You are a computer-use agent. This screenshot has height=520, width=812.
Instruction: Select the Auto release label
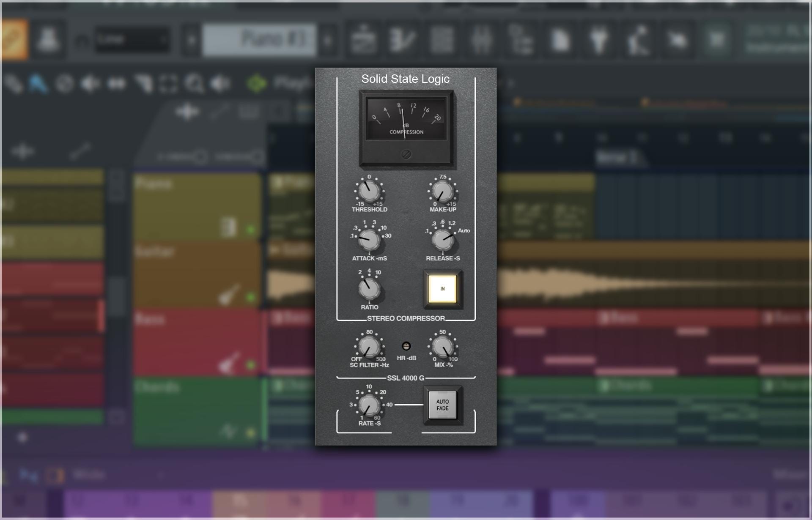[464, 230]
